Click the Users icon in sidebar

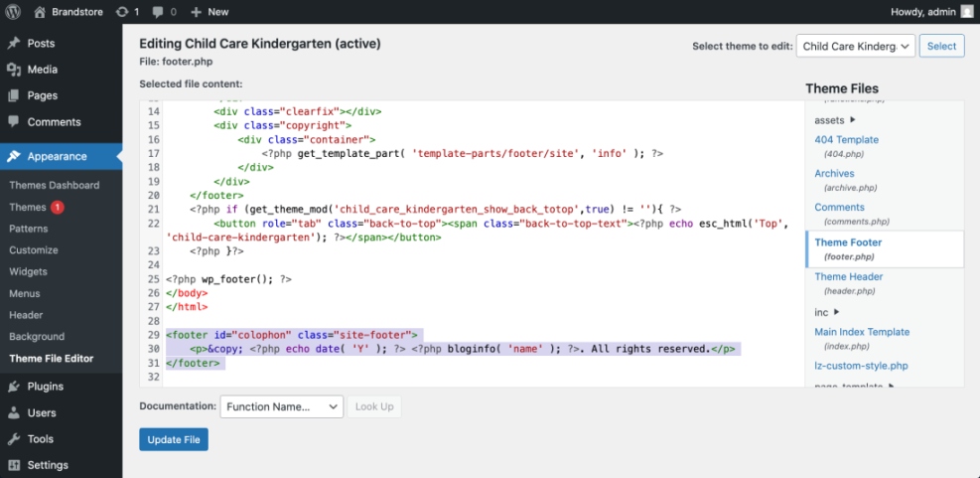[x=14, y=413]
